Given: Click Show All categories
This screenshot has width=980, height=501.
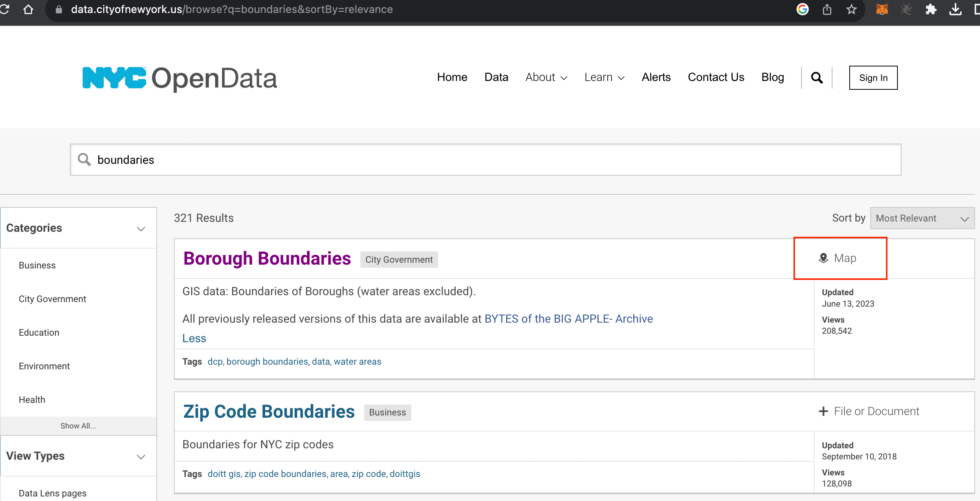Looking at the screenshot, I should tap(78, 426).
